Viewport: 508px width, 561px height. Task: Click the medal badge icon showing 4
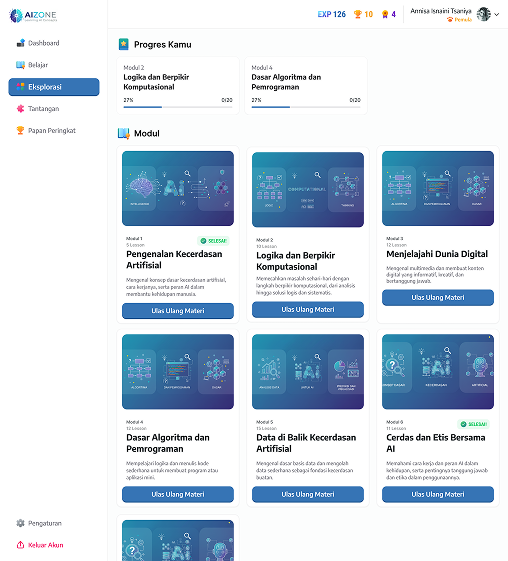(385, 14)
